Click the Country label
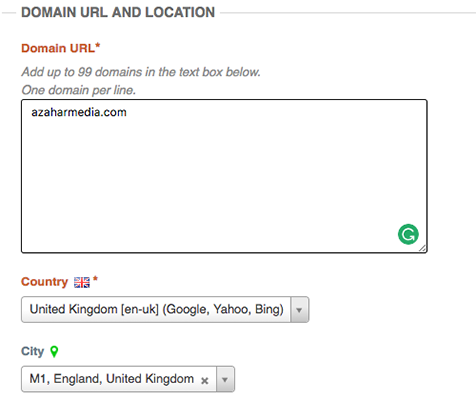 [x=45, y=282]
